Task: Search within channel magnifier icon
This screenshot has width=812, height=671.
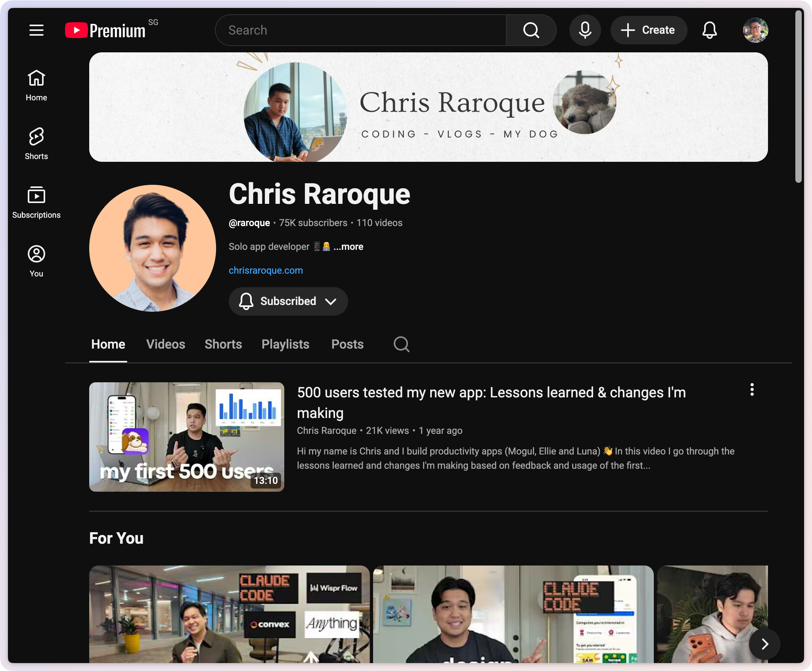Action: click(401, 344)
